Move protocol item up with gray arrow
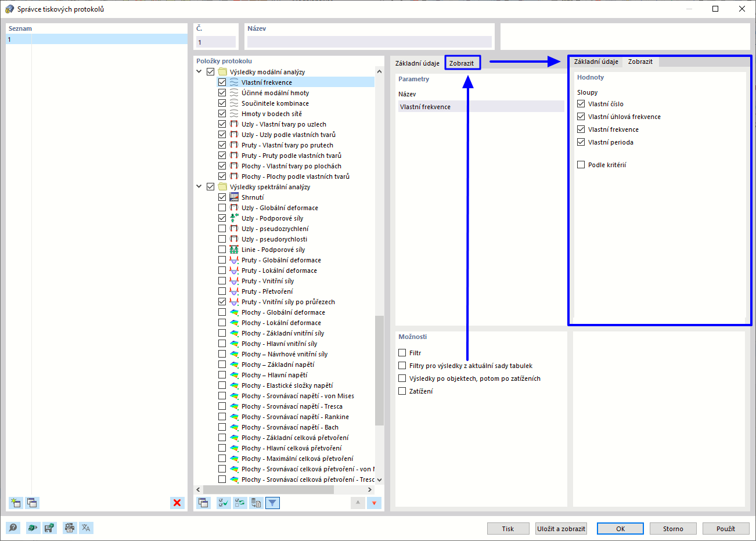 pyautogui.click(x=358, y=503)
